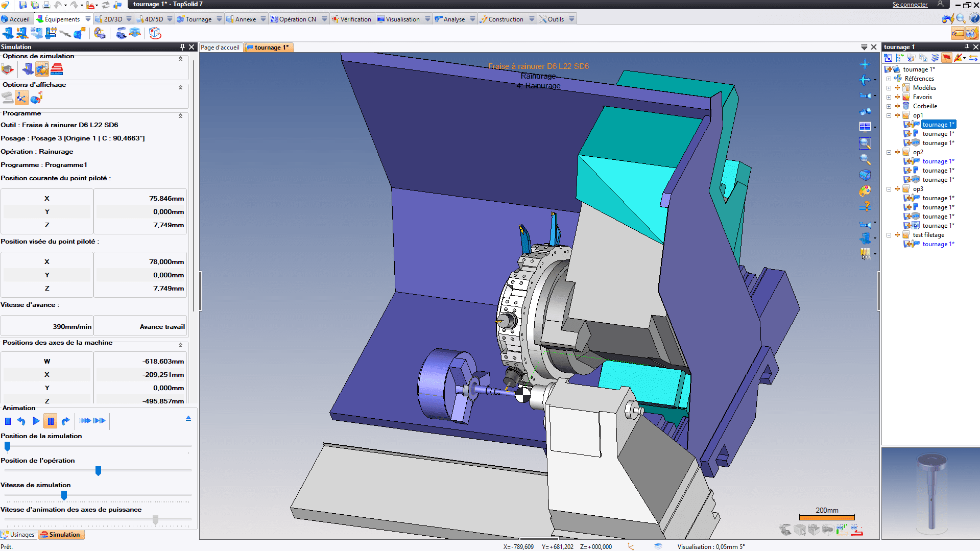Click the stop animation button

[x=8, y=421]
